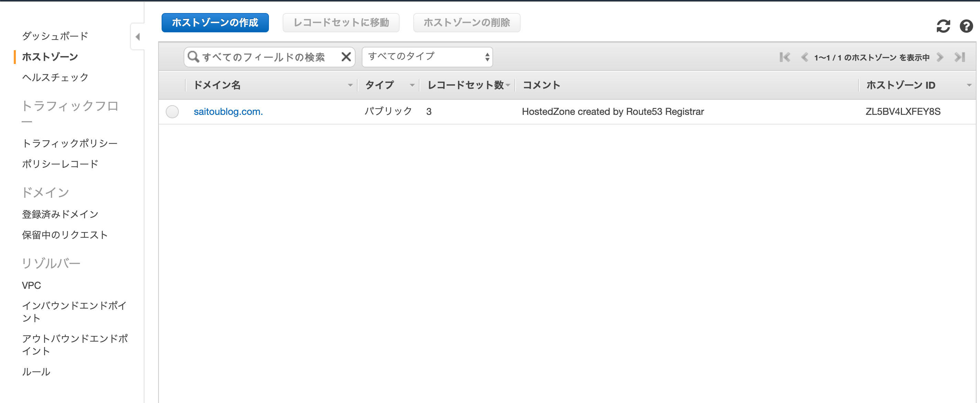
Task: Click ホストゾーンの削除 button
Action: pos(466,22)
